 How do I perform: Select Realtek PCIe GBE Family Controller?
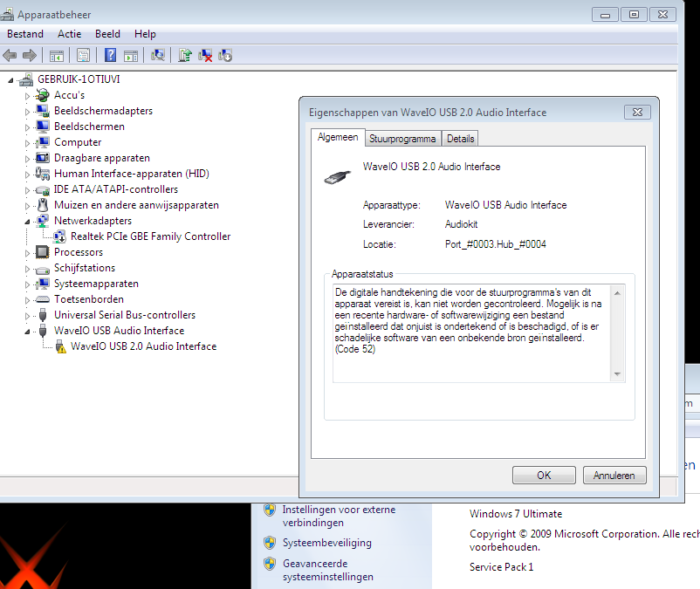[150, 236]
